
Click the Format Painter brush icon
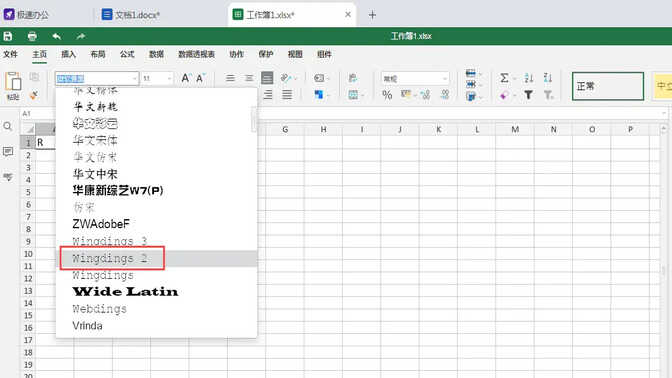(x=34, y=95)
